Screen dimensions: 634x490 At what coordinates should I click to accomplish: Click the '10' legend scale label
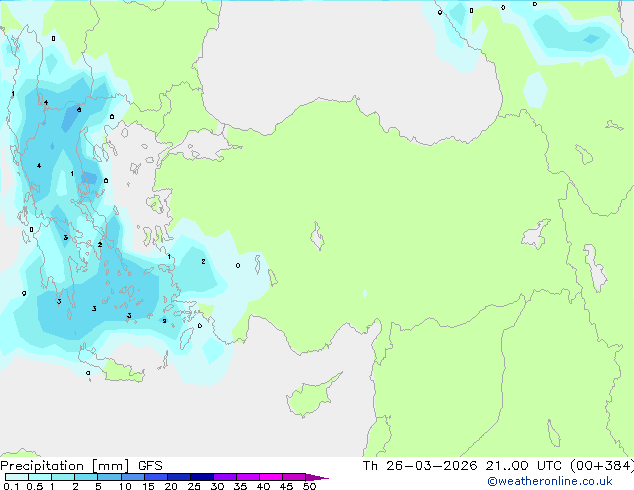125,486
